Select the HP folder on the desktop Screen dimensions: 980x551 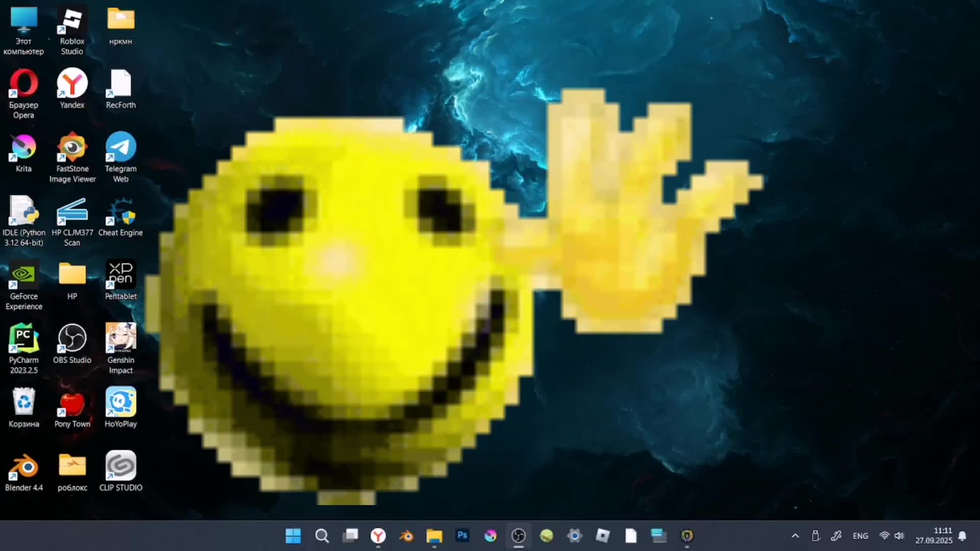72,281
